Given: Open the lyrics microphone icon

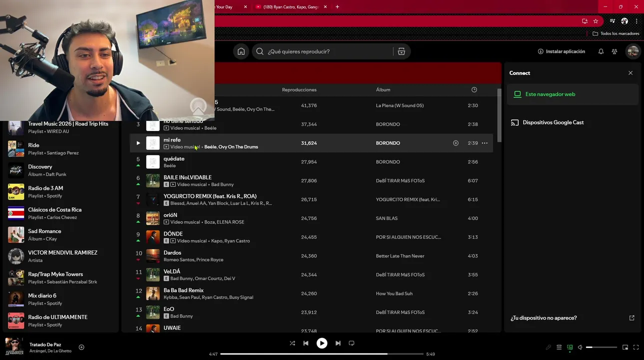Looking at the screenshot, I should (548, 347).
